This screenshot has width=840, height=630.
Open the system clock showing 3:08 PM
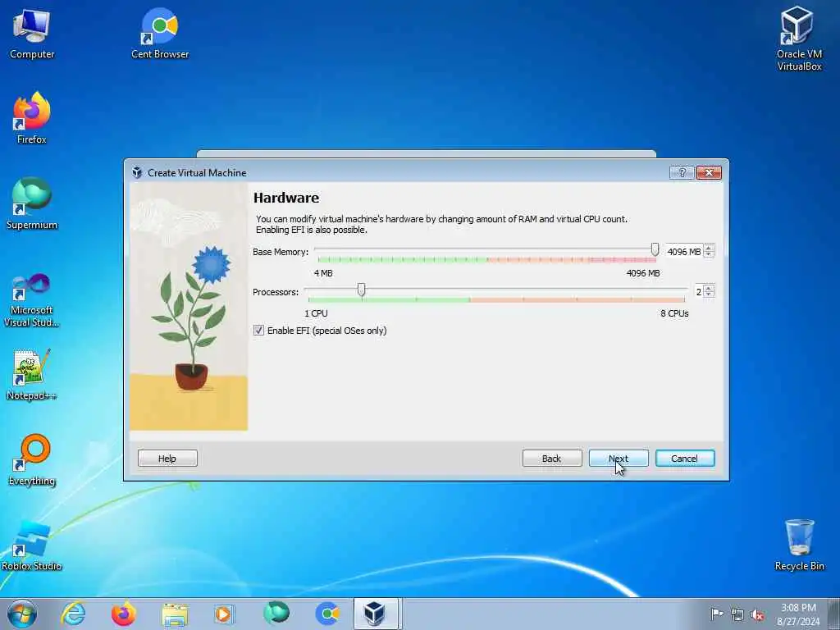[798, 614]
